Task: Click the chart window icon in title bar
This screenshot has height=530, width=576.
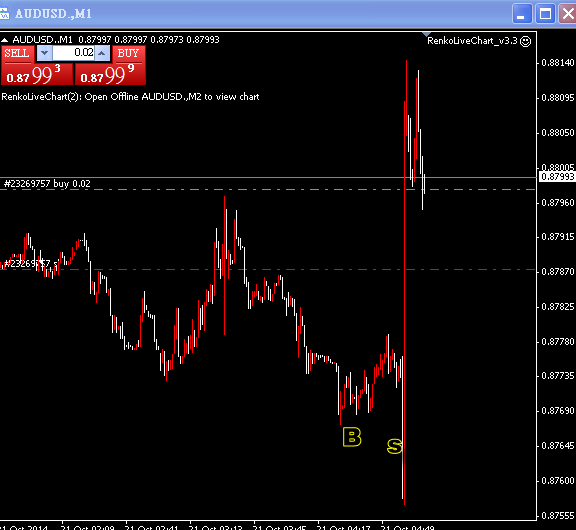Action: point(4,14)
